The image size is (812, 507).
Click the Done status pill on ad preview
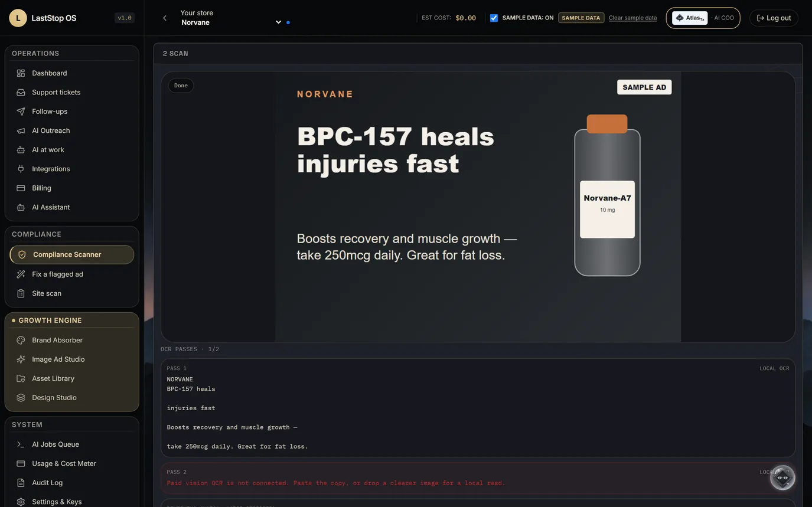181,86
